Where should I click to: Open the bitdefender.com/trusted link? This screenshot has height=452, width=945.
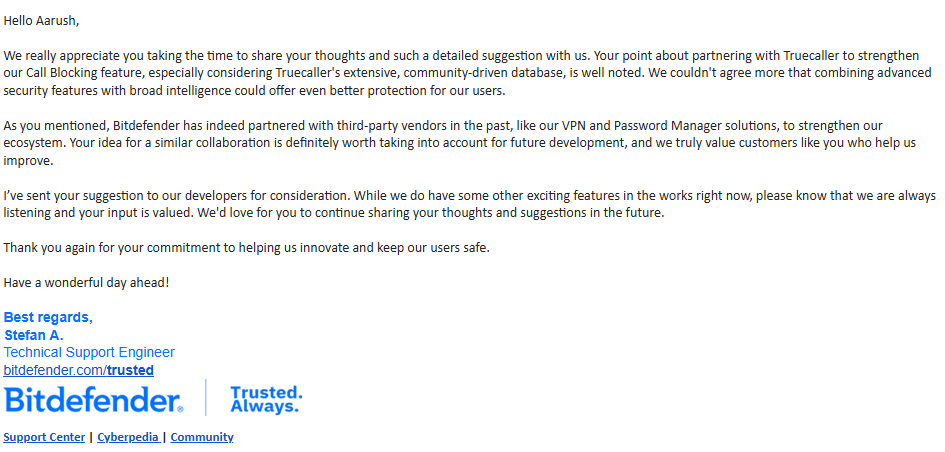tap(78, 370)
